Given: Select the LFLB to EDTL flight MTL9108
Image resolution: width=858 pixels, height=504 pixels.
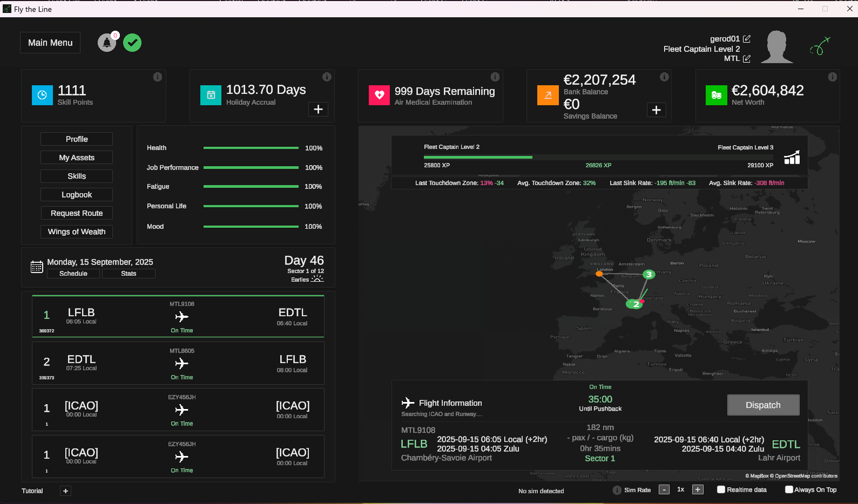Looking at the screenshot, I should pyautogui.click(x=178, y=316).
